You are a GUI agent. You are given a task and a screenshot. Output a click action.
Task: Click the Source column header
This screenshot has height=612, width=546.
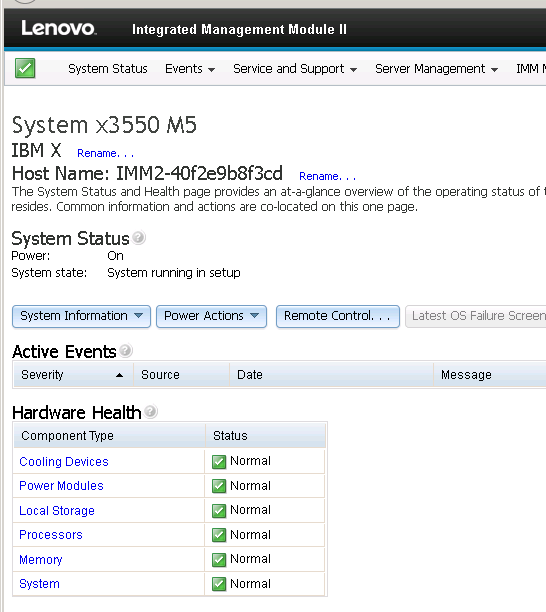coord(181,375)
